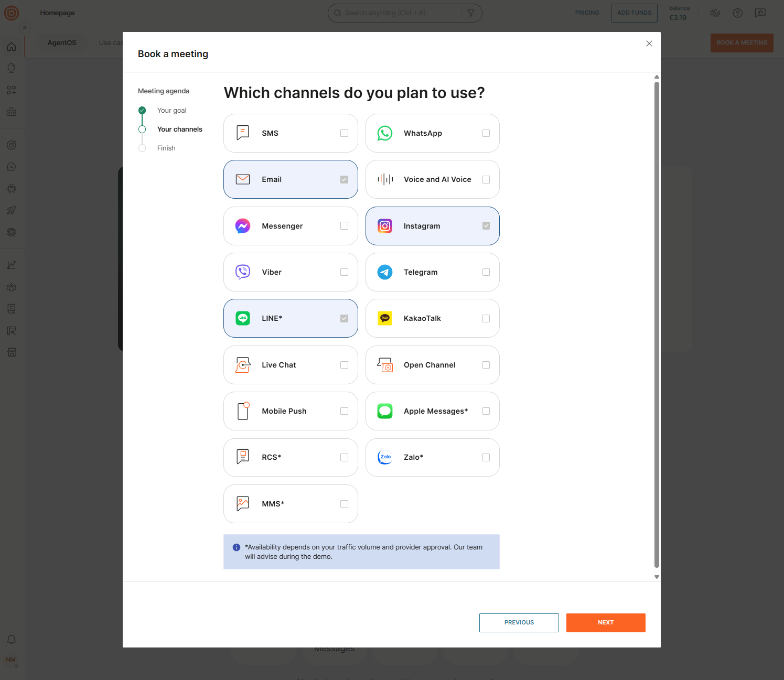Switch to the AgentOS tab
This screenshot has height=680, width=784.
pos(62,42)
